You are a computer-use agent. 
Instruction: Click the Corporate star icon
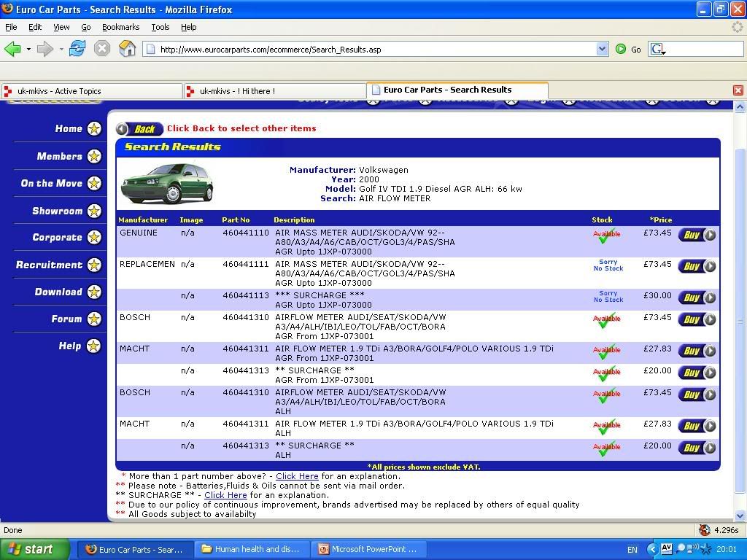point(94,237)
